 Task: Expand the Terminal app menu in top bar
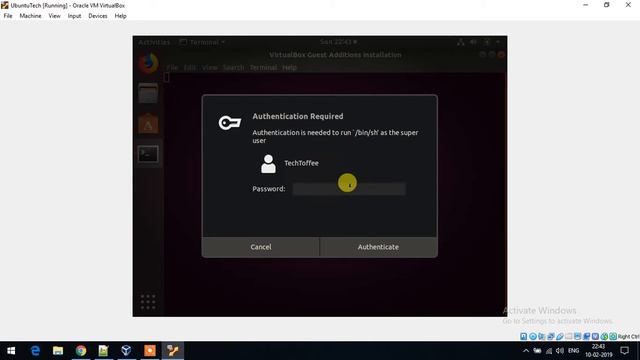tap(203, 42)
